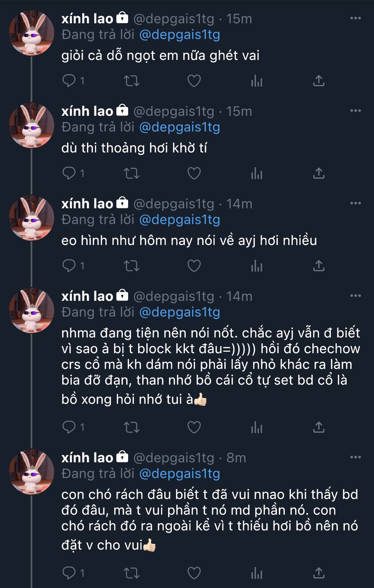Retweet the "con chó rách" tweet

point(132,573)
